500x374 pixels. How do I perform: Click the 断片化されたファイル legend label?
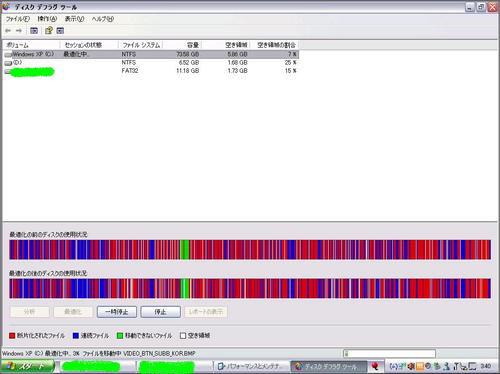pyautogui.click(x=41, y=336)
